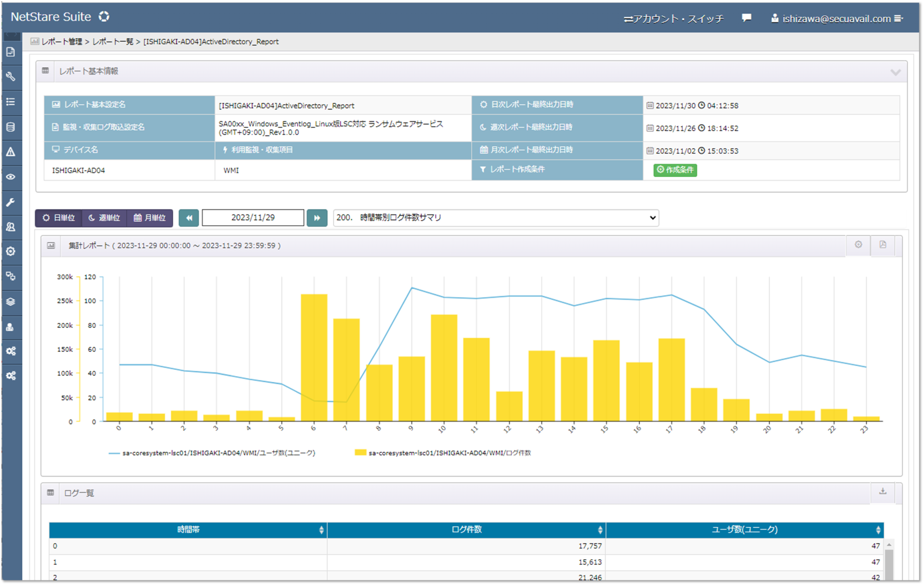The image size is (924, 585).
Task: Open the document icon in left sidebar
Action: point(11,52)
